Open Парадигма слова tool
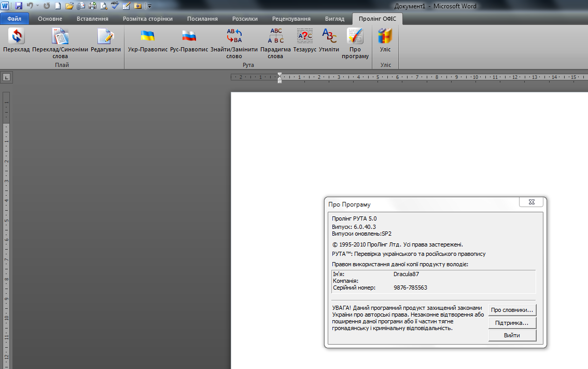The height and width of the screenshot is (369, 588). pos(275,43)
